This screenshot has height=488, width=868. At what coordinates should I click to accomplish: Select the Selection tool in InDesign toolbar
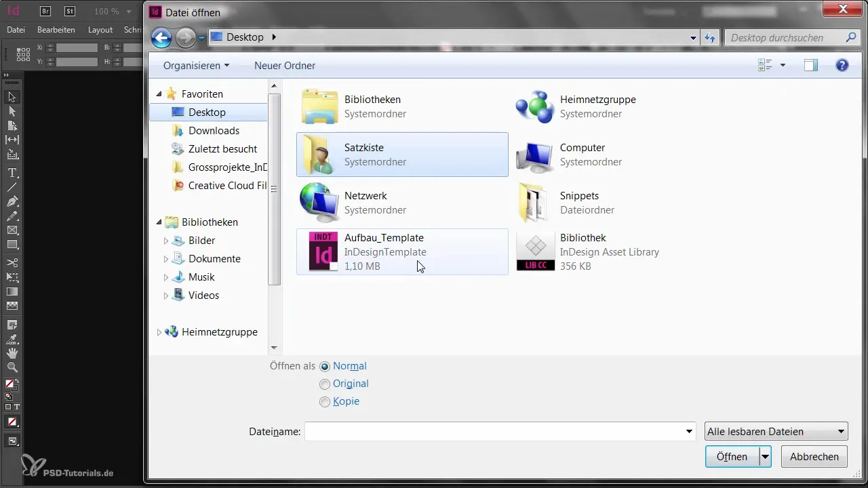point(12,97)
